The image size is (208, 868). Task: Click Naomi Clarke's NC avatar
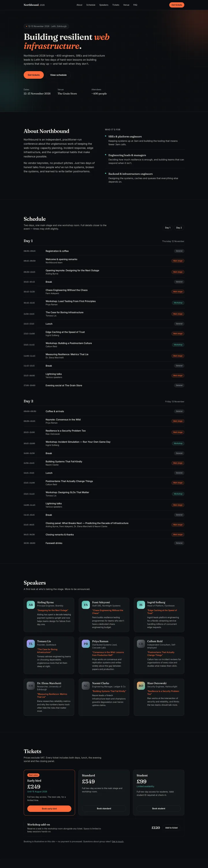(x=86, y=686)
